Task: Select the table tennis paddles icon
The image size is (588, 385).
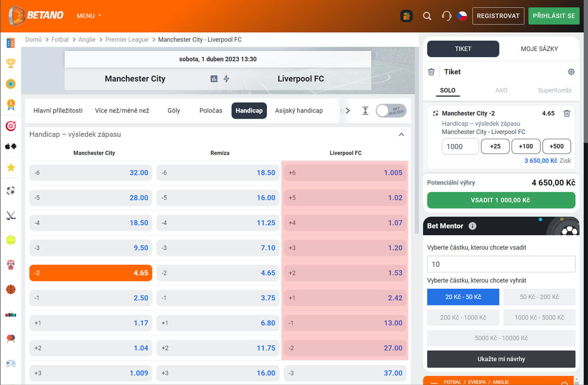Action: pos(11,338)
